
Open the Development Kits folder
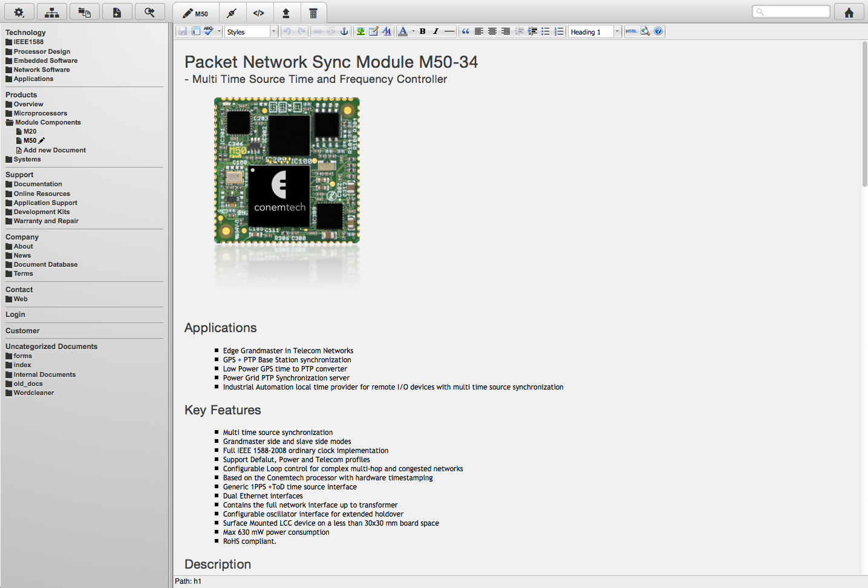[38, 212]
